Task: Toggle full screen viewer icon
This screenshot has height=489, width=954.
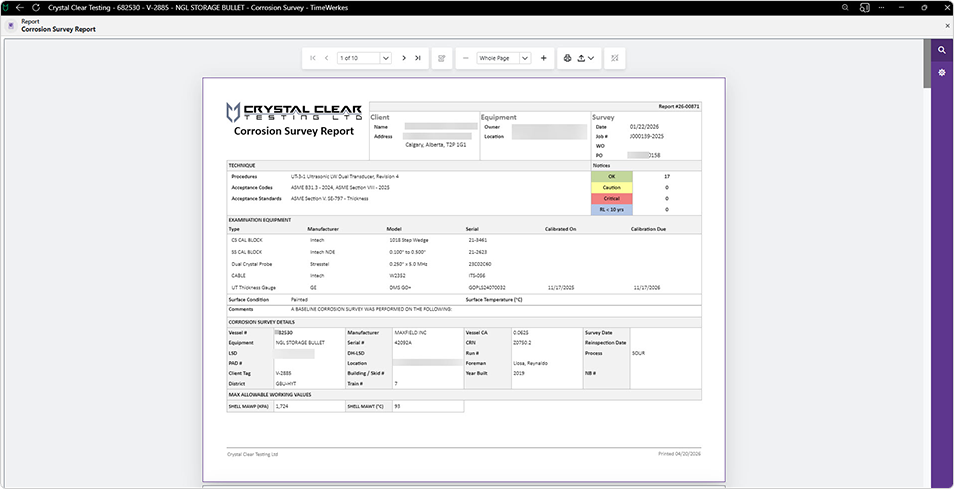Action: click(x=615, y=58)
